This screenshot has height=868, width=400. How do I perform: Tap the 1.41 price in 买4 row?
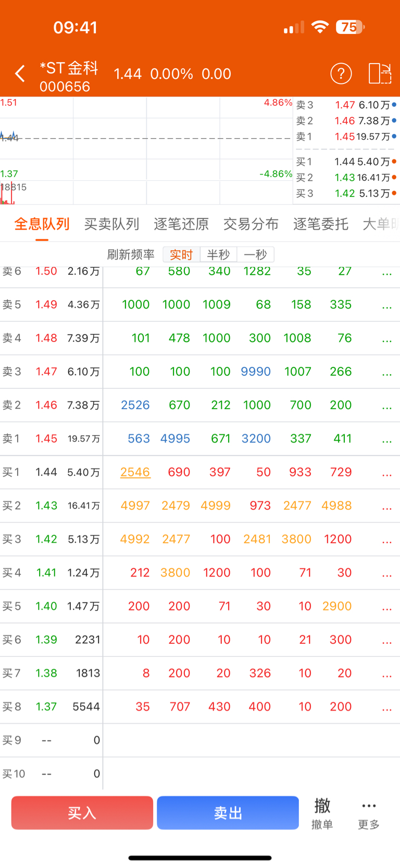46,572
